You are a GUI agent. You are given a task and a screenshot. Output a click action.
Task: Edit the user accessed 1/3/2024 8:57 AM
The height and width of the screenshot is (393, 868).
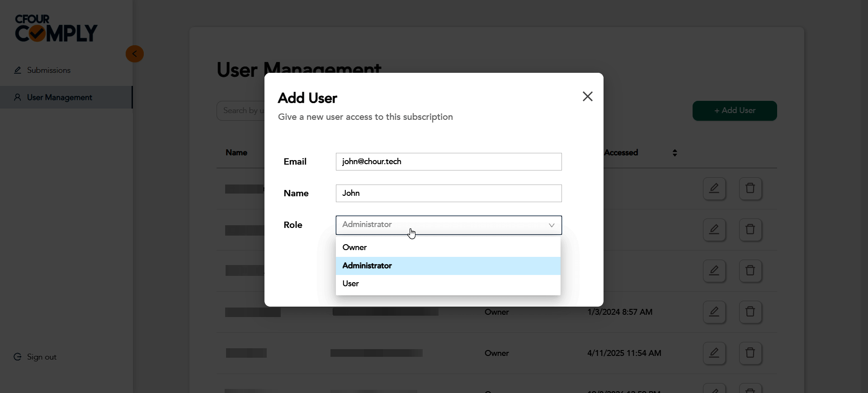pos(714,312)
